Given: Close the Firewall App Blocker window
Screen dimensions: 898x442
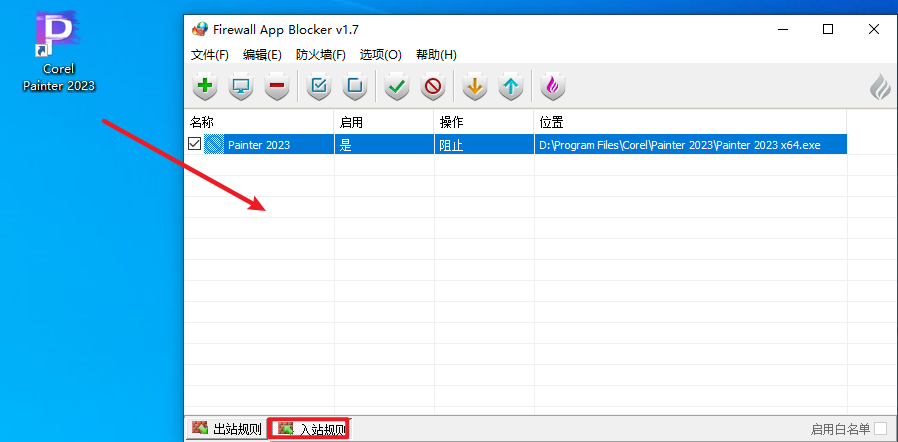Looking at the screenshot, I should pos(873,29).
